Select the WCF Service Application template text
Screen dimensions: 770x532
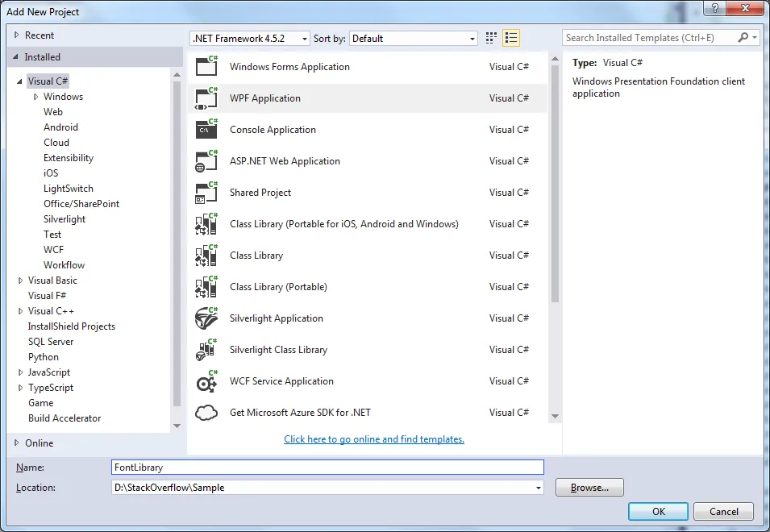[281, 380]
